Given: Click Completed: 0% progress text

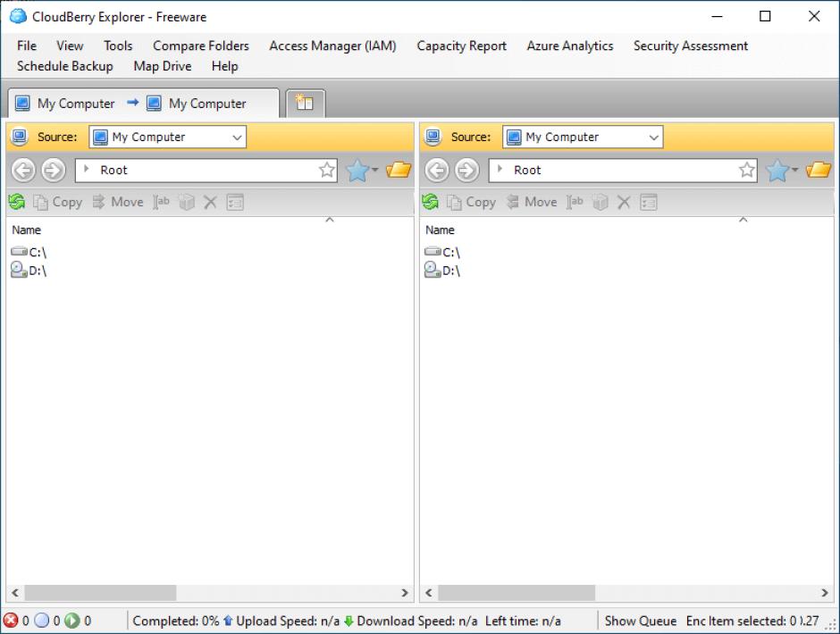Looking at the screenshot, I should 176,621.
